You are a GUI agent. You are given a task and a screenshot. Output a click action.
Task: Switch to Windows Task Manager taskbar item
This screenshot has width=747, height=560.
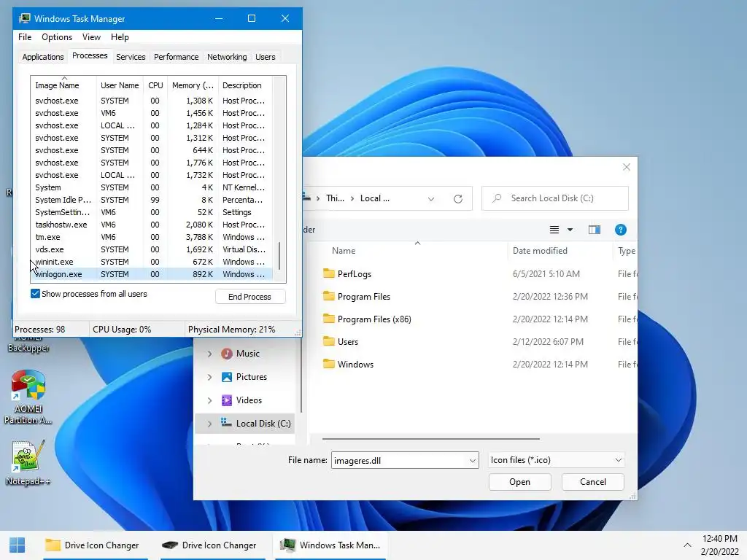click(330, 545)
